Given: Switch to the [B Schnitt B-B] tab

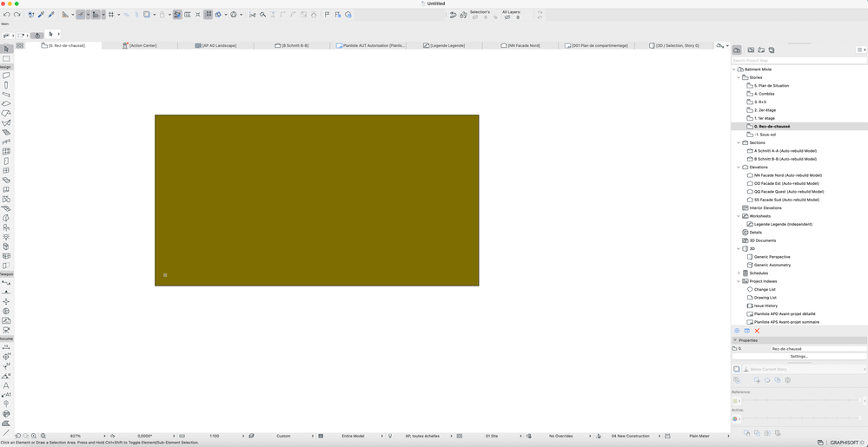Looking at the screenshot, I should (x=292, y=45).
